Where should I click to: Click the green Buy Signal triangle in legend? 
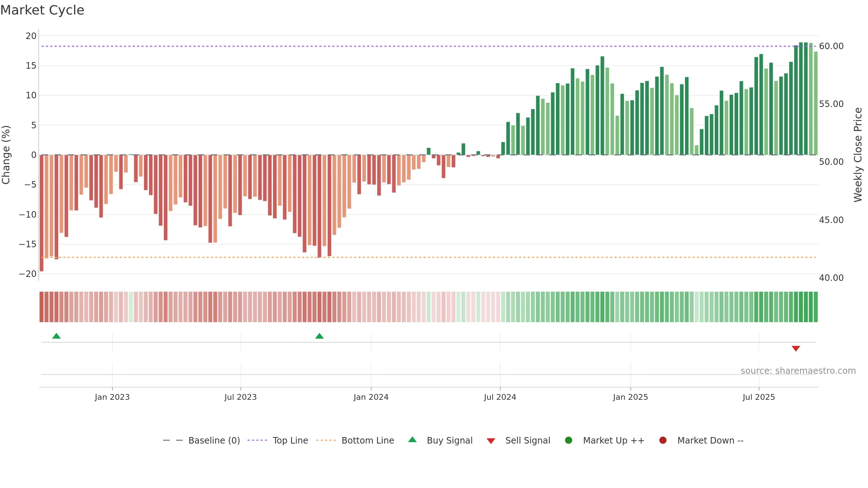412,440
